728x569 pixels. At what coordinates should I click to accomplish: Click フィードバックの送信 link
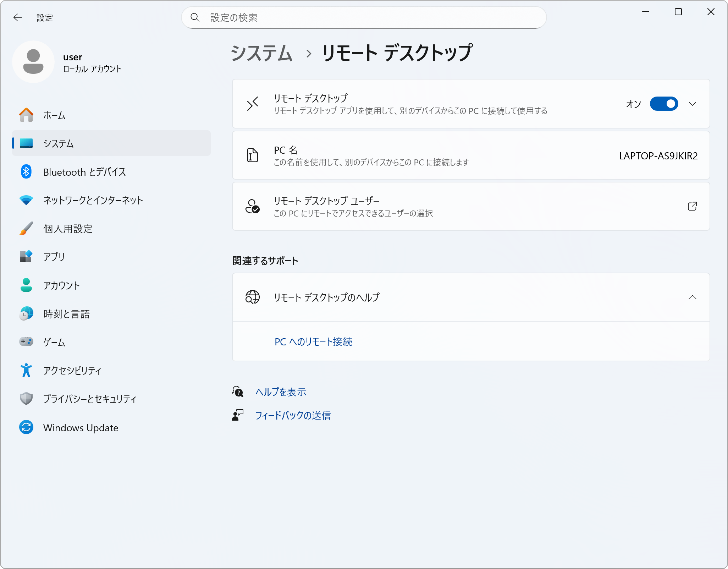tap(293, 415)
